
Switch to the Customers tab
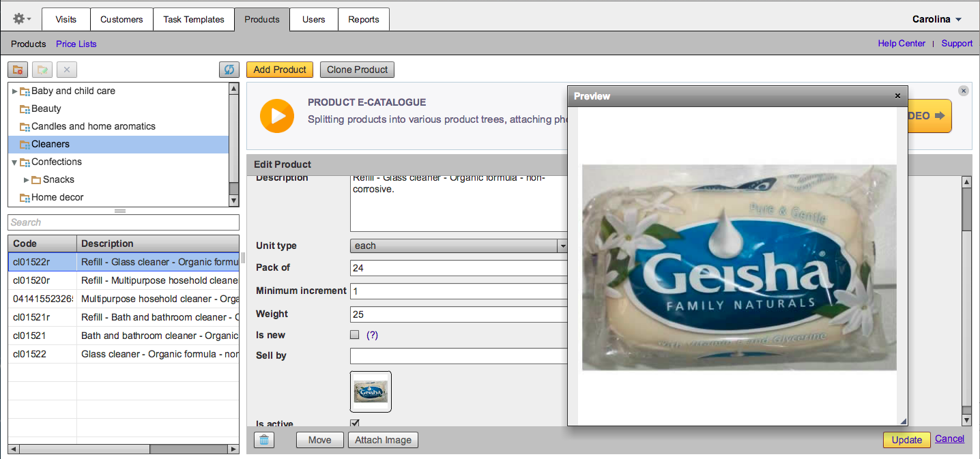121,19
